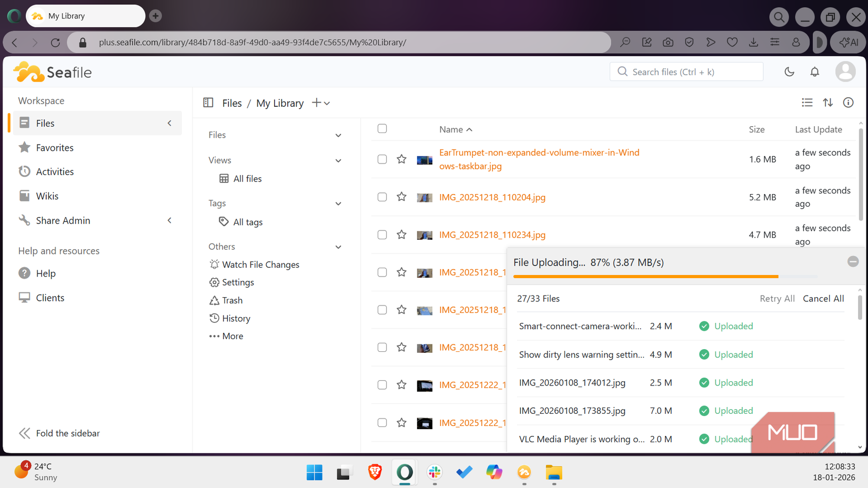This screenshot has width=868, height=488.
Task: Star IMG_20251218_110204.jpg as favorite
Action: [x=401, y=197]
